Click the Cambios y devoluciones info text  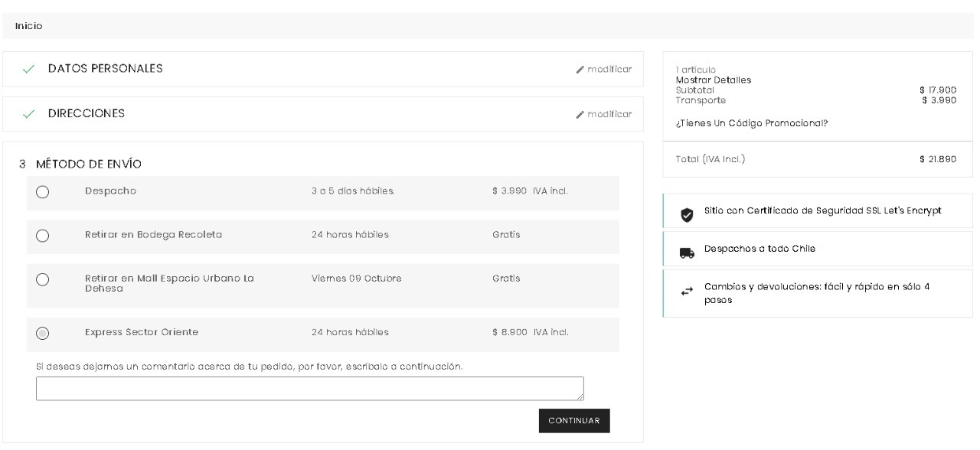[x=816, y=293]
